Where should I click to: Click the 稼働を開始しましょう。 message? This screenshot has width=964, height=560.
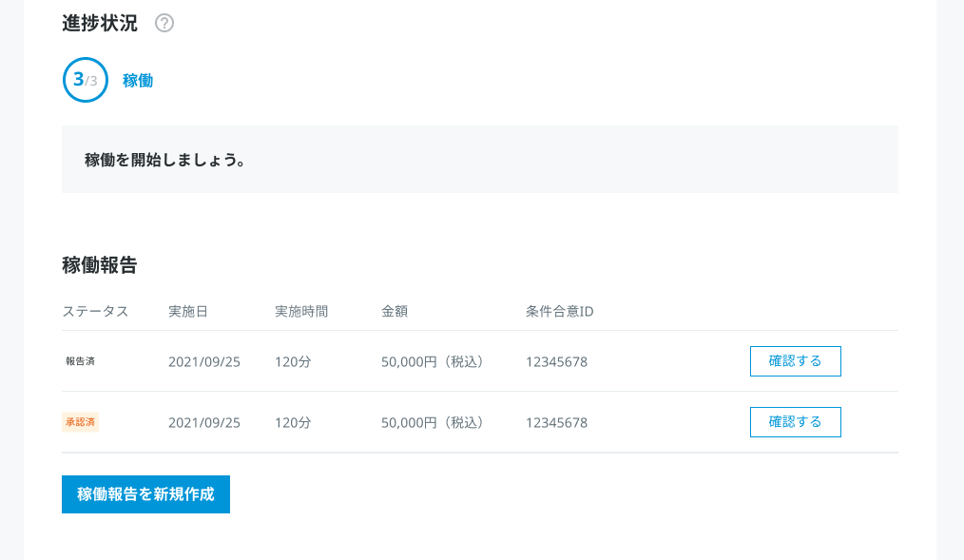click(164, 160)
